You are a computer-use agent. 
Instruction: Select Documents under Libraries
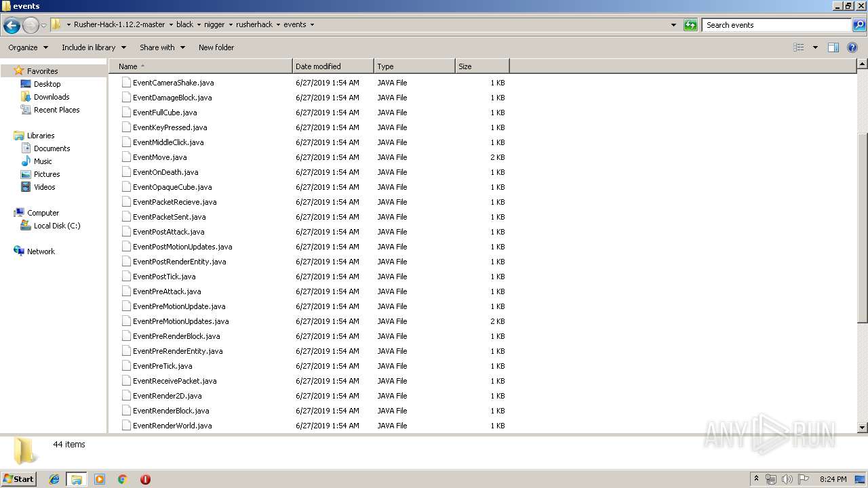pyautogui.click(x=52, y=148)
